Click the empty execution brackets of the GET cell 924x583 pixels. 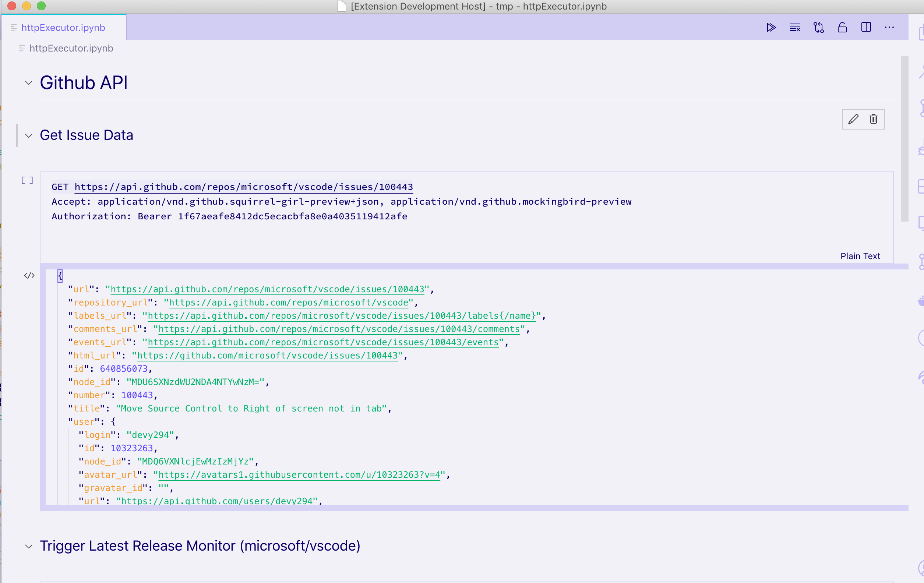point(27,180)
